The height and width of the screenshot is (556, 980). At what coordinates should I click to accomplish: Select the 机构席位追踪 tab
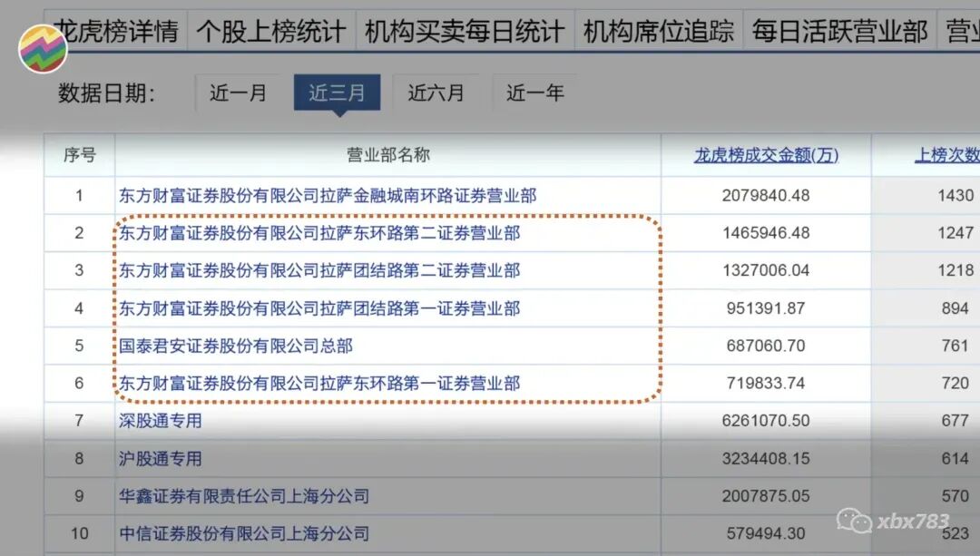(659, 31)
